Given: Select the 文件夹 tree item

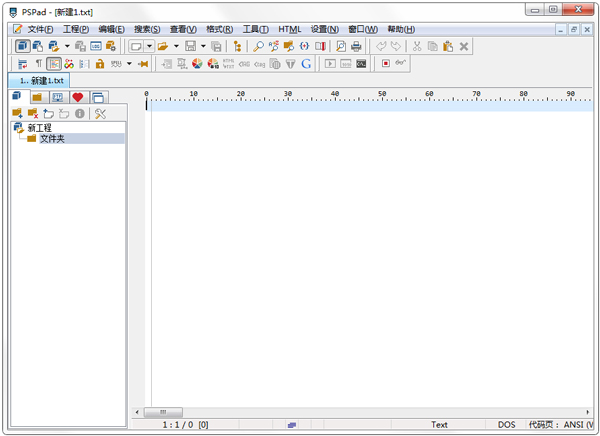Looking at the screenshot, I should (52, 138).
